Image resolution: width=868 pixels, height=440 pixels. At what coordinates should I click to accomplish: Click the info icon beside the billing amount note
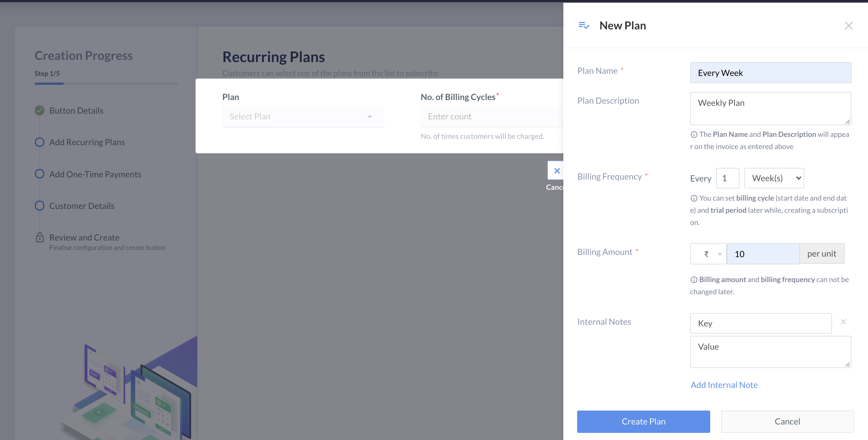tap(694, 280)
